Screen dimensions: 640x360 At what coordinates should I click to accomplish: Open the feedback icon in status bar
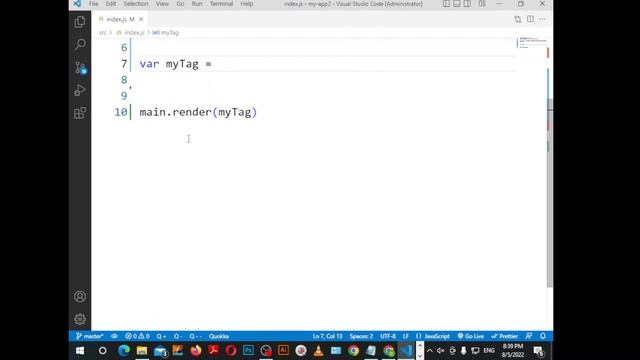click(529, 336)
